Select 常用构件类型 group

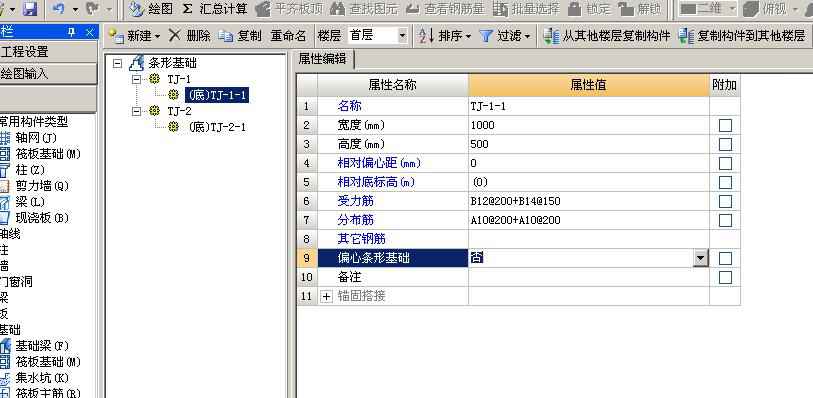pos(34,122)
